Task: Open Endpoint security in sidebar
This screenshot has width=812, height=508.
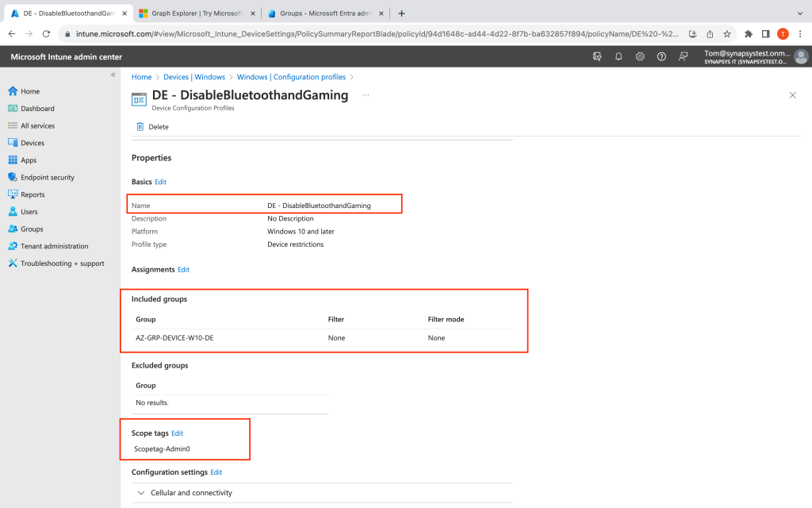Action: tap(47, 177)
